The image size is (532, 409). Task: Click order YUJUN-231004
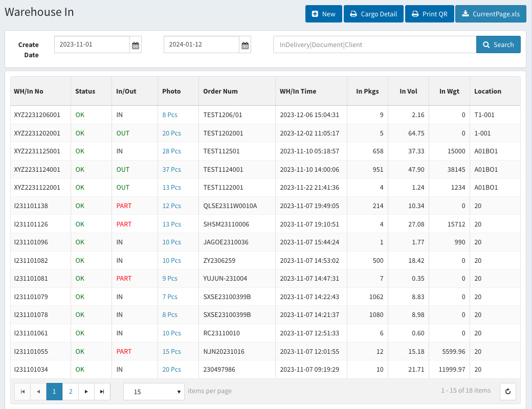point(225,279)
